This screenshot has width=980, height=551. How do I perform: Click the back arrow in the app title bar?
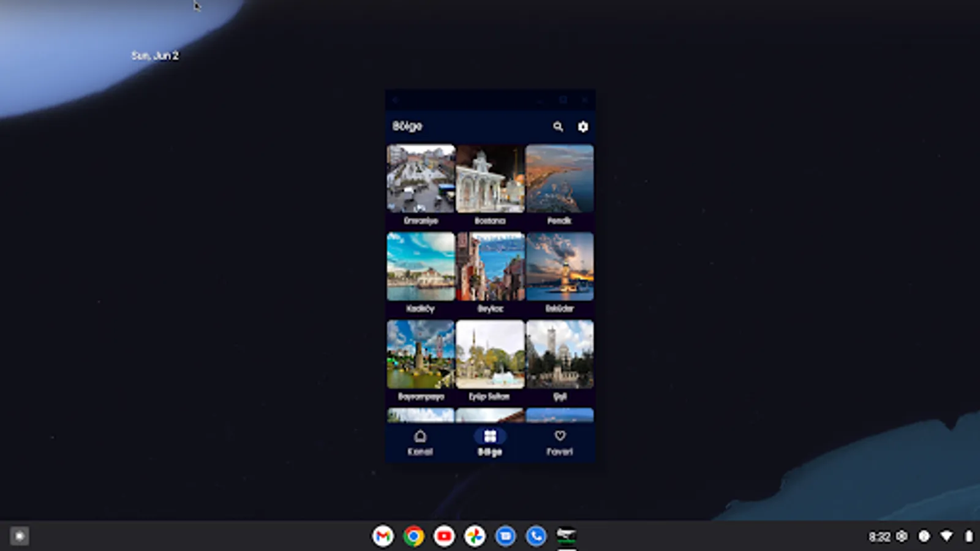pos(395,101)
